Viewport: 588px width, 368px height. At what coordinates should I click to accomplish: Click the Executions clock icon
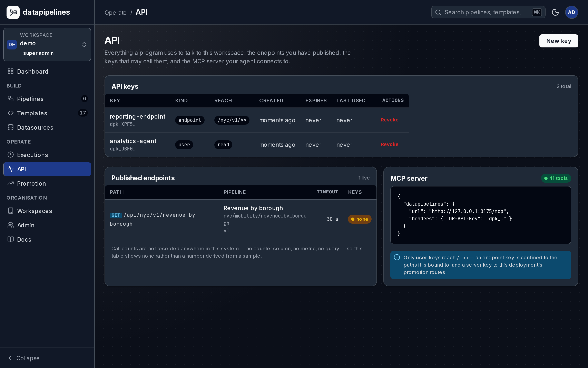tap(10, 155)
